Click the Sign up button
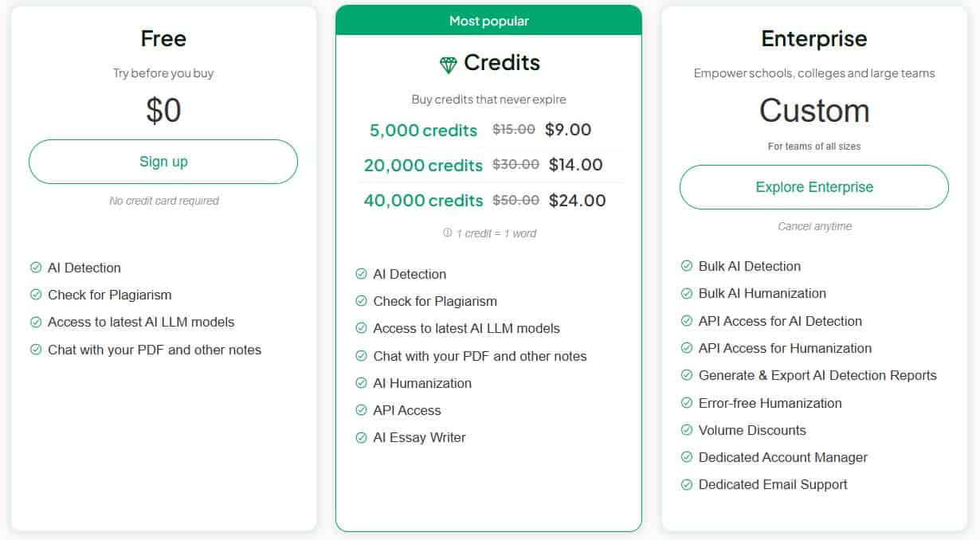This screenshot has height=540, width=980. pos(163,161)
